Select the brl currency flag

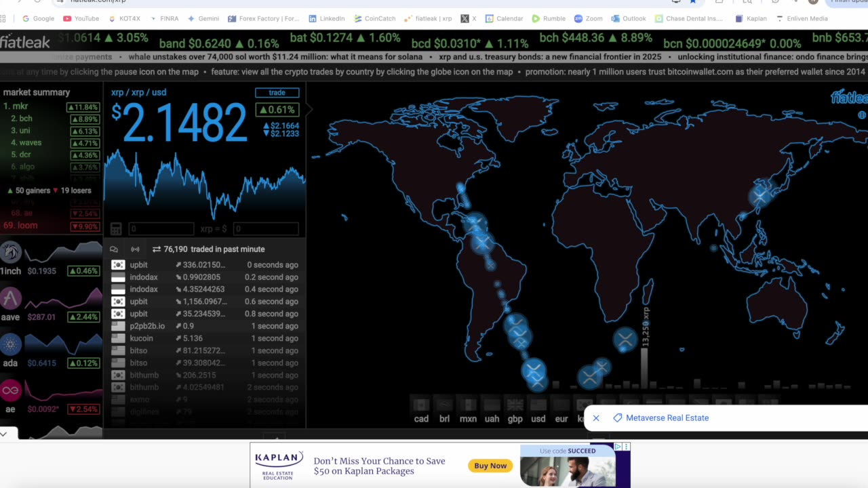444,405
